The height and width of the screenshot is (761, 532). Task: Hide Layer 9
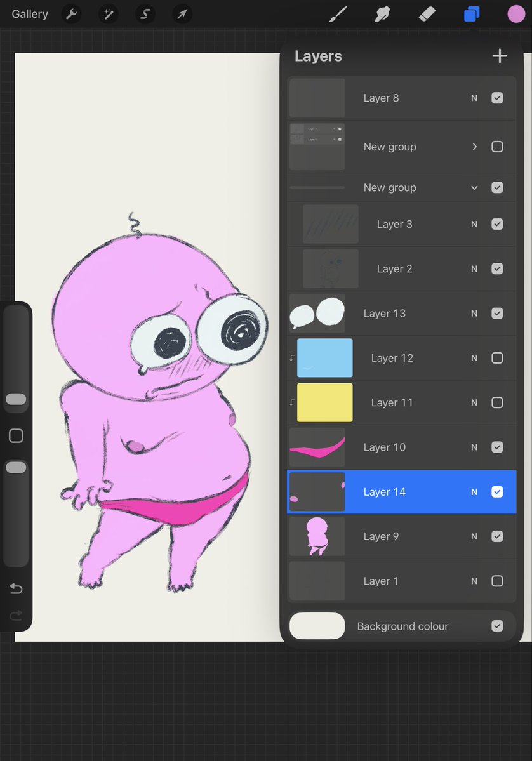point(497,536)
